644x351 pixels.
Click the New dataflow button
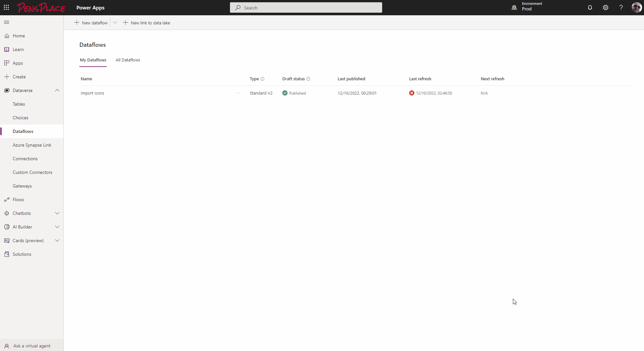pyautogui.click(x=91, y=22)
